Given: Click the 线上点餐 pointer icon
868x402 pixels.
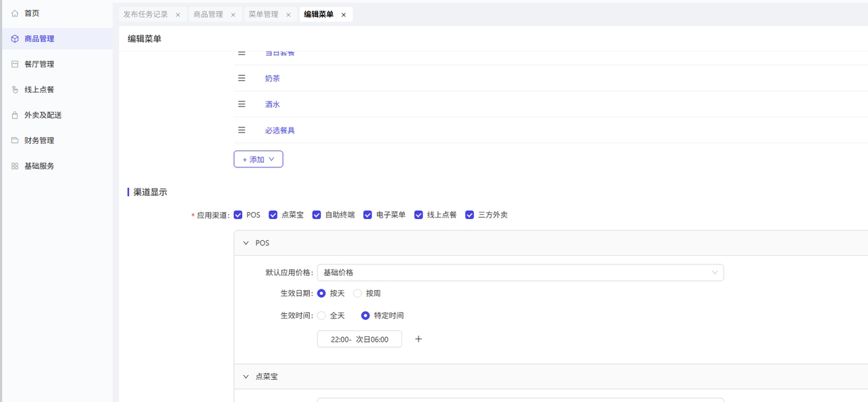Looking at the screenshot, I should [15, 89].
